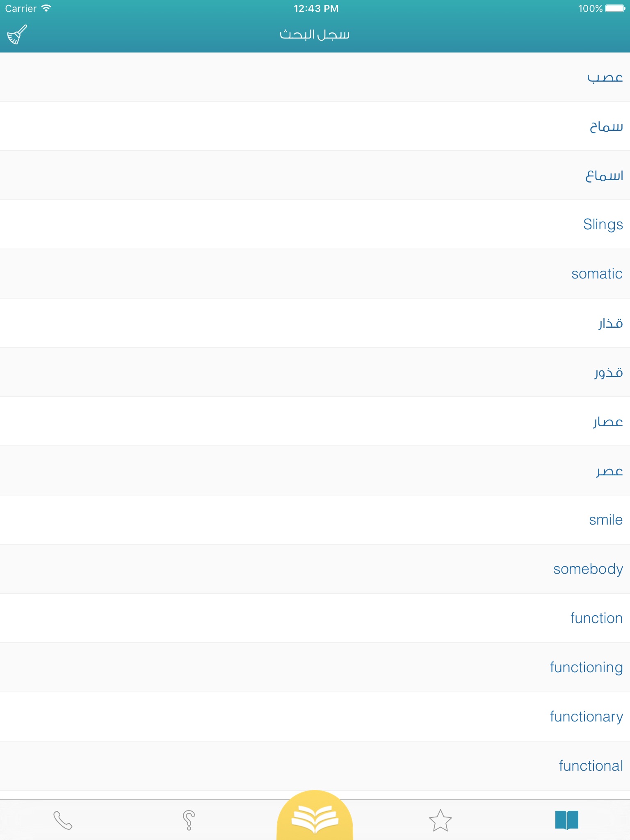Viewport: 630px width, 840px height.
Task: Tap the 'functional' history row
Action: point(591,766)
